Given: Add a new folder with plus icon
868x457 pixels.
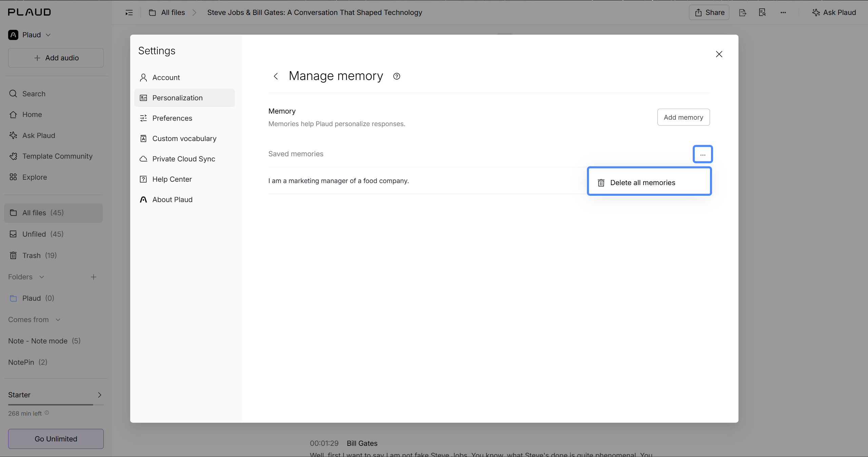Looking at the screenshot, I should (94, 277).
